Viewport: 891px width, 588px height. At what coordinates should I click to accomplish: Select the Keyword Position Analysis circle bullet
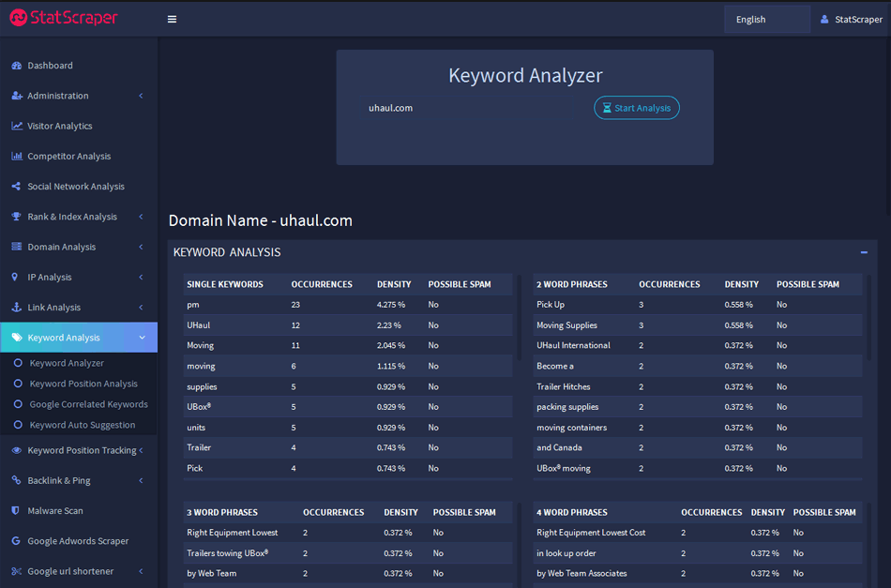tap(18, 384)
